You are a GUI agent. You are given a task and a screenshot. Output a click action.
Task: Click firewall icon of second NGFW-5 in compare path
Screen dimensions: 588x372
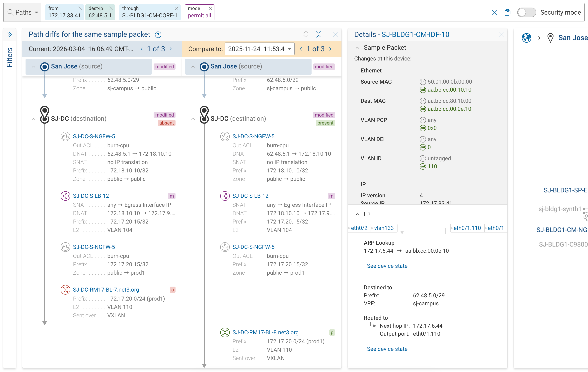pyautogui.click(x=225, y=247)
